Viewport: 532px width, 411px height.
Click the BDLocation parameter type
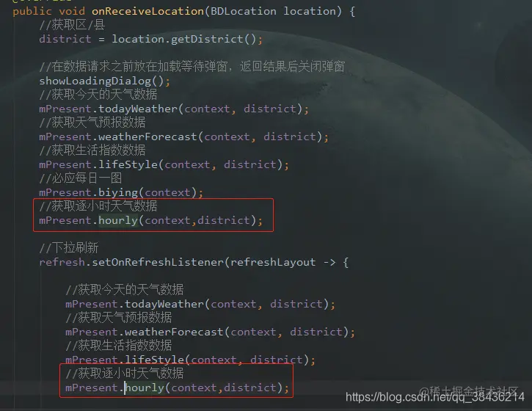pos(244,11)
